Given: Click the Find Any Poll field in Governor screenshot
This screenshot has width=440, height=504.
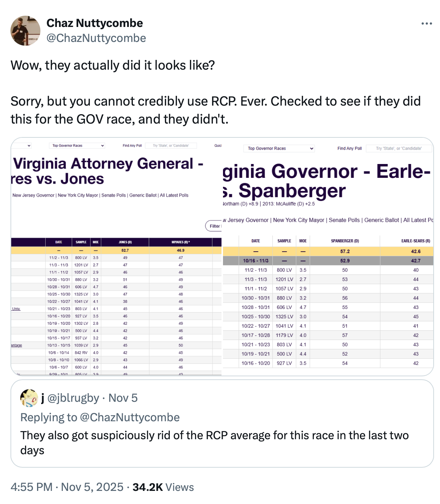Looking at the screenshot, I should pos(398,149).
